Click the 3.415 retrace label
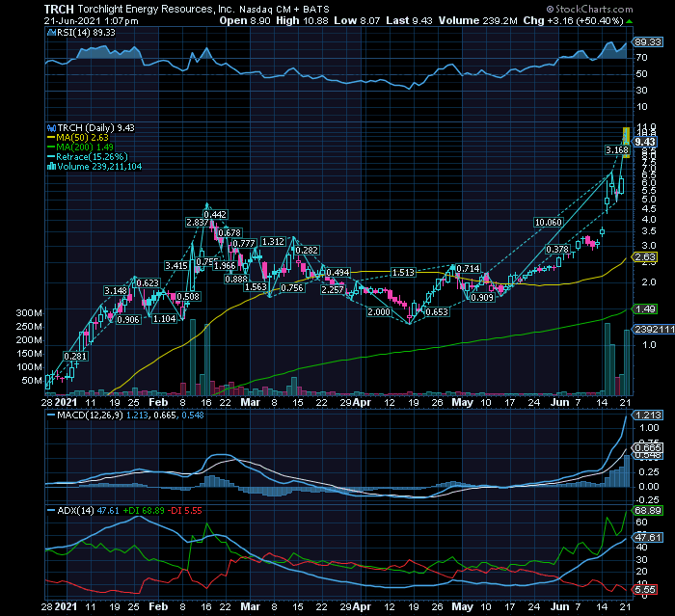 (176, 266)
